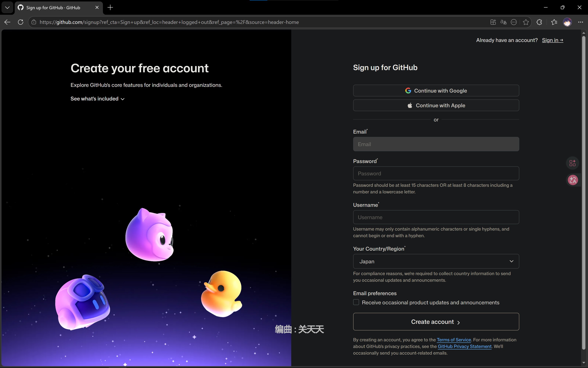
Task: Click the yellow rubber duck mascot
Action: (222, 293)
